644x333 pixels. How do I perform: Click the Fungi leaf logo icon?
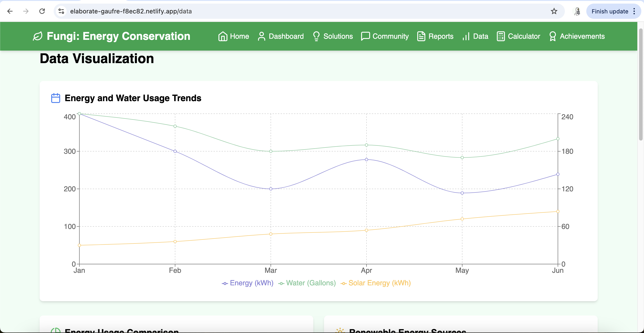(38, 36)
